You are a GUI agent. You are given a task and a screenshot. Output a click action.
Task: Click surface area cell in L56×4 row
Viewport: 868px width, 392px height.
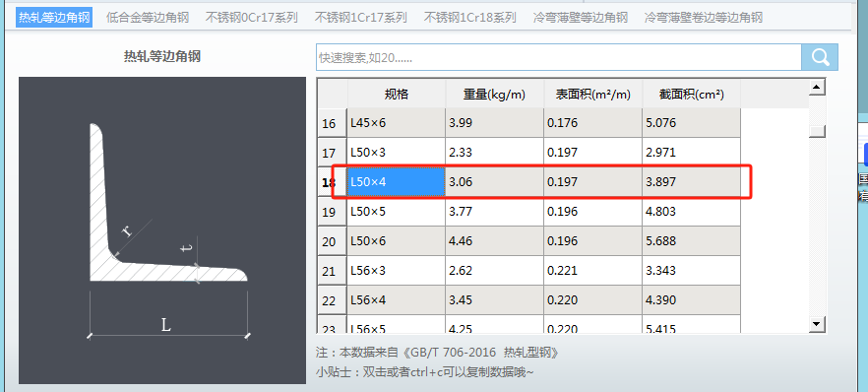tap(592, 300)
